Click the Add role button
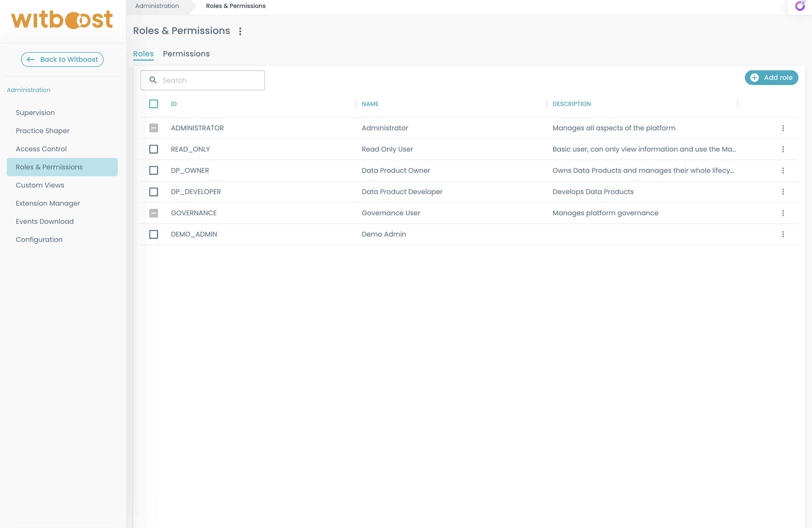Screen dimensions: 812x528 pyautogui.click(x=771, y=78)
